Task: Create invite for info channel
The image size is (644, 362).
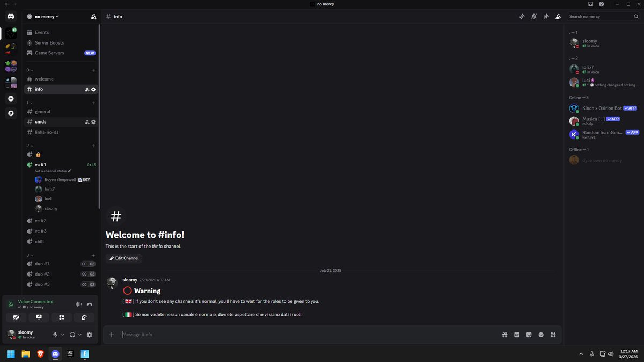Action: coord(87,89)
